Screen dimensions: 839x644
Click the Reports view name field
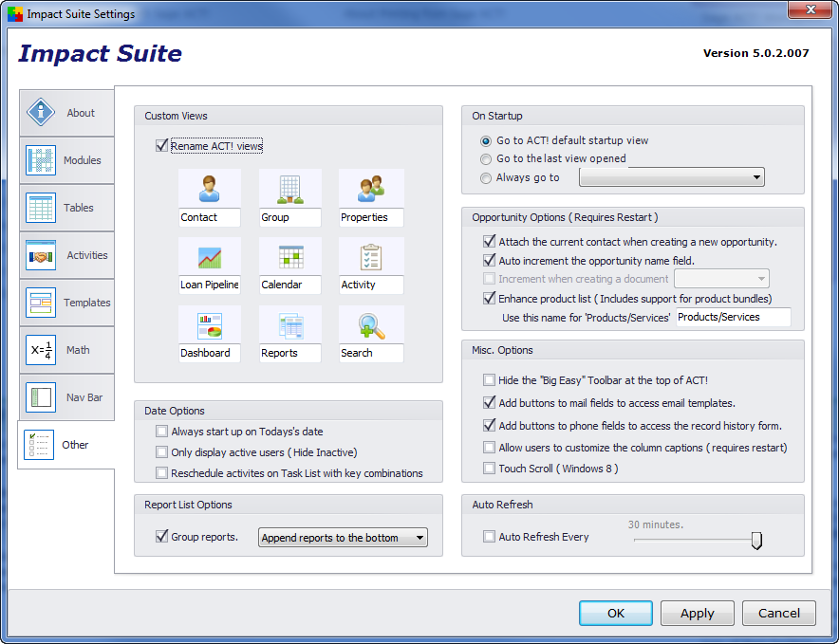(290, 353)
